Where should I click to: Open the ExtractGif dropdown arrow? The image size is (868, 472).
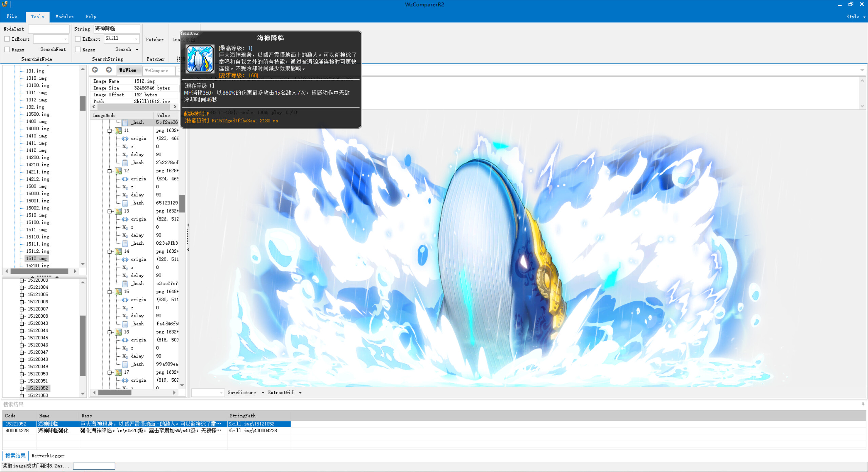tap(300, 393)
